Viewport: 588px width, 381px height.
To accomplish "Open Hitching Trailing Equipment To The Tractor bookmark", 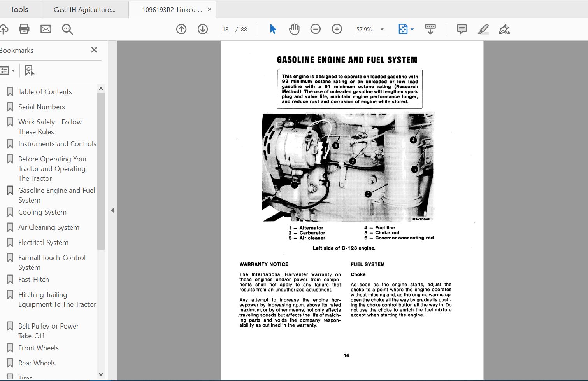I will click(x=57, y=299).
